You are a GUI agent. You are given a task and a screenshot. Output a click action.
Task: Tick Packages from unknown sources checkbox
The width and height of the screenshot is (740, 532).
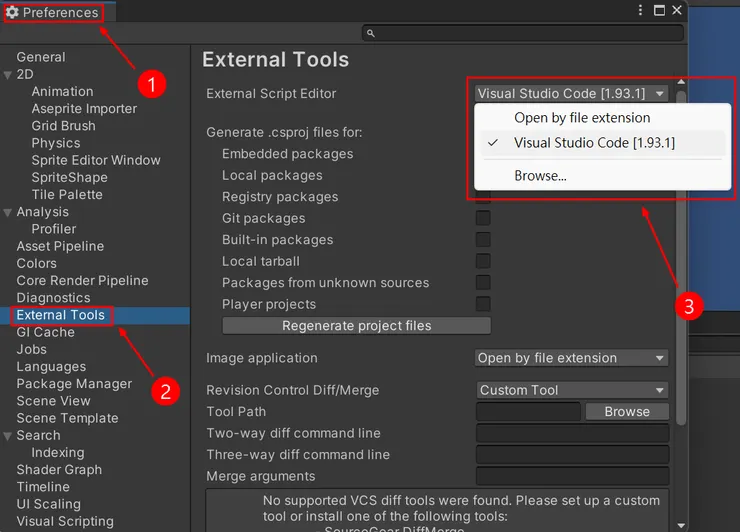coord(483,283)
